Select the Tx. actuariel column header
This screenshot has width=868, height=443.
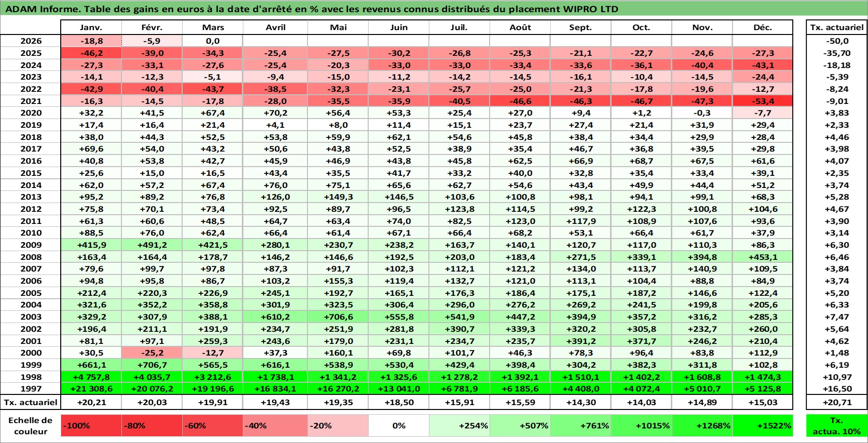pyautogui.click(x=836, y=27)
